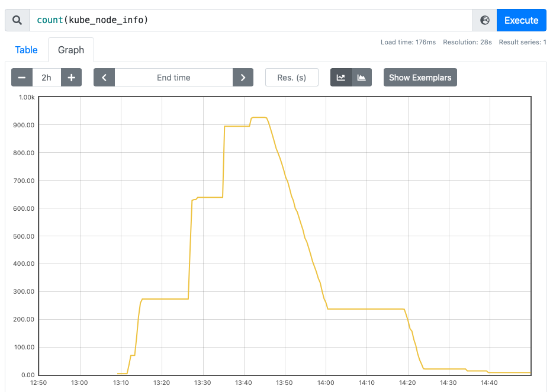The image size is (553, 392).
Task: Click the 0.00 y-axis label
Action: [x=28, y=375]
